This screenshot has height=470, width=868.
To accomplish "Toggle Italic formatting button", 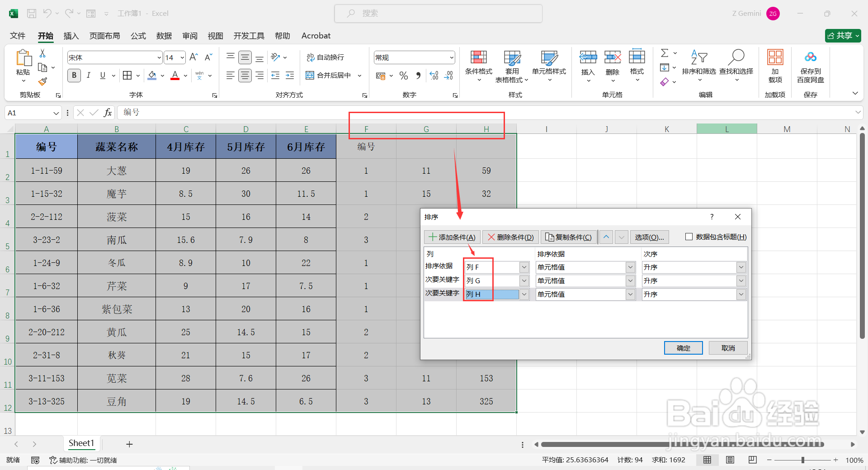I will pos(89,76).
